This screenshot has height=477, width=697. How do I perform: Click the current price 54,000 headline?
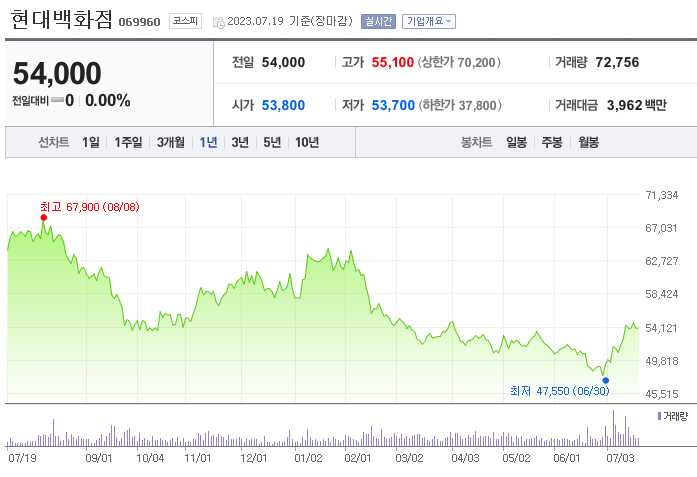[x=57, y=73]
